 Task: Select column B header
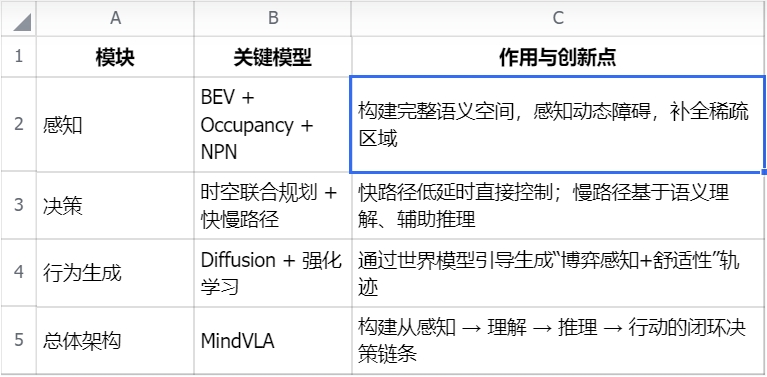point(273,18)
